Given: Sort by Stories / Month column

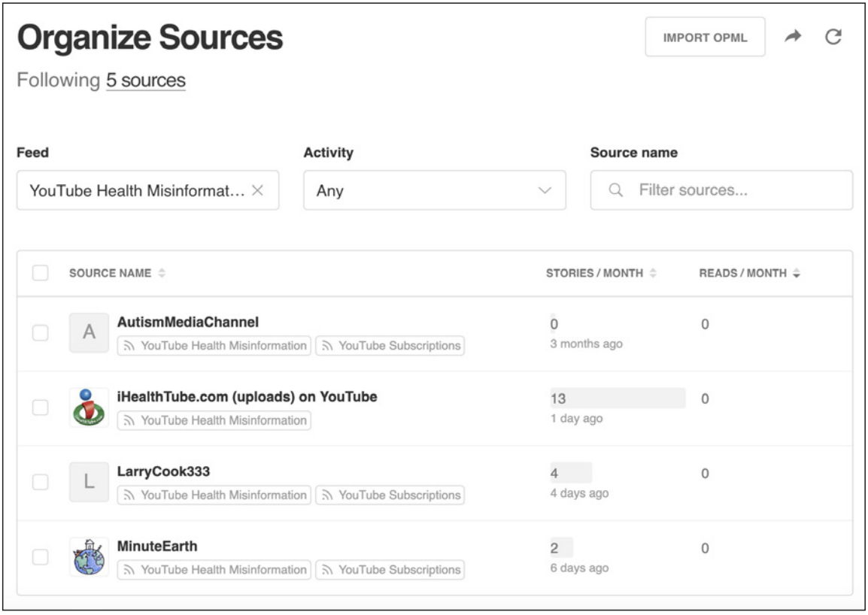Looking at the screenshot, I should [x=653, y=274].
